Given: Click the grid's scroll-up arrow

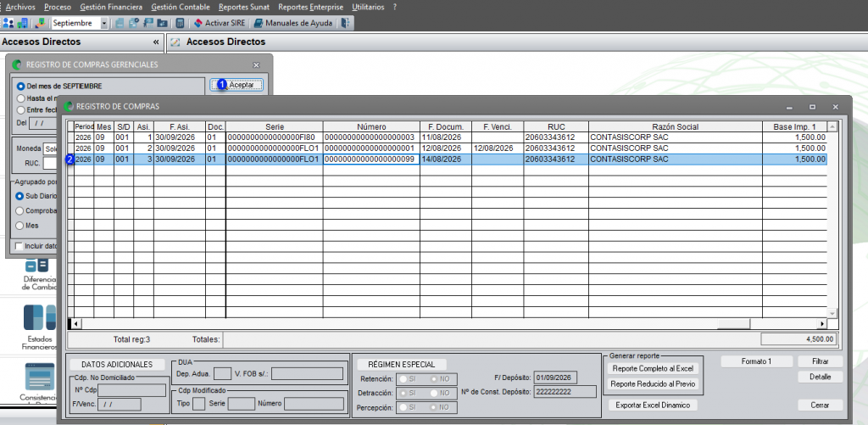Looking at the screenshot, I should click(832, 127).
